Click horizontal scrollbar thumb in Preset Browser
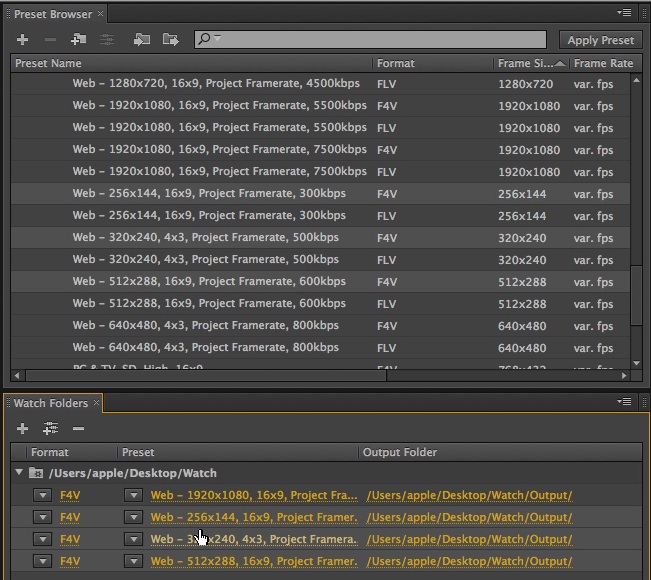Viewport: 651px width, 580px height. click(206, 376)
